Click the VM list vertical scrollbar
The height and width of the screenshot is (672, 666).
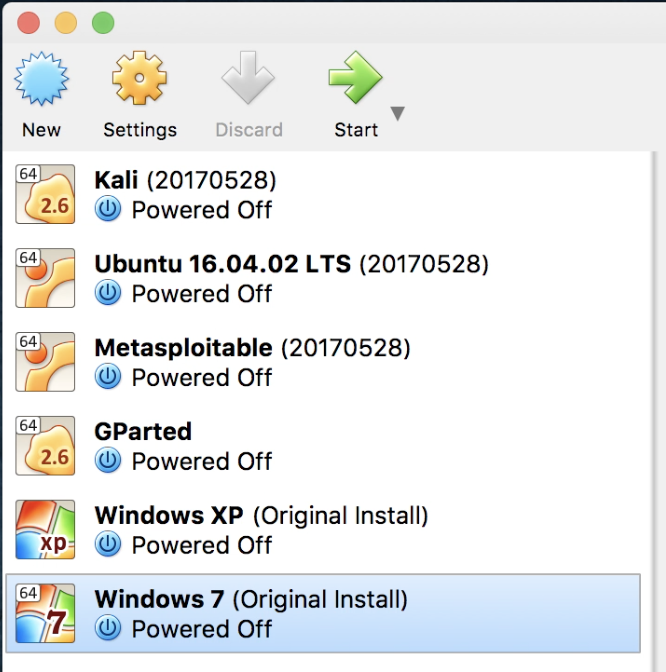(x=654, y=411)
